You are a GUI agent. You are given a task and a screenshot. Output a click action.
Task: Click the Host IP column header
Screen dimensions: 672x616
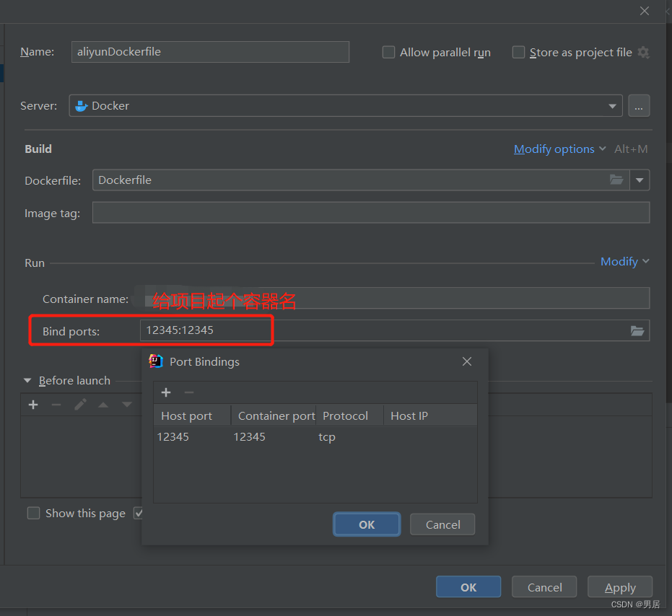pos(430,416)
